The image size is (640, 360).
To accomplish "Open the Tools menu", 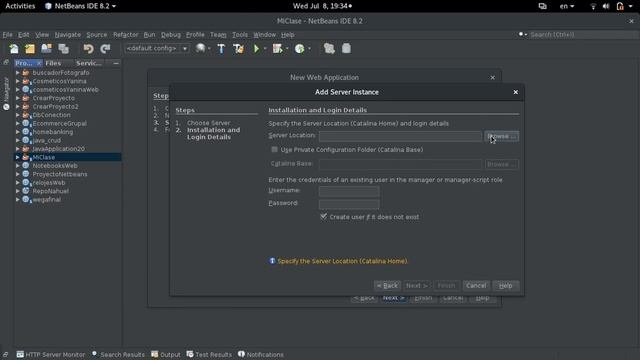I will coord(240,35).
